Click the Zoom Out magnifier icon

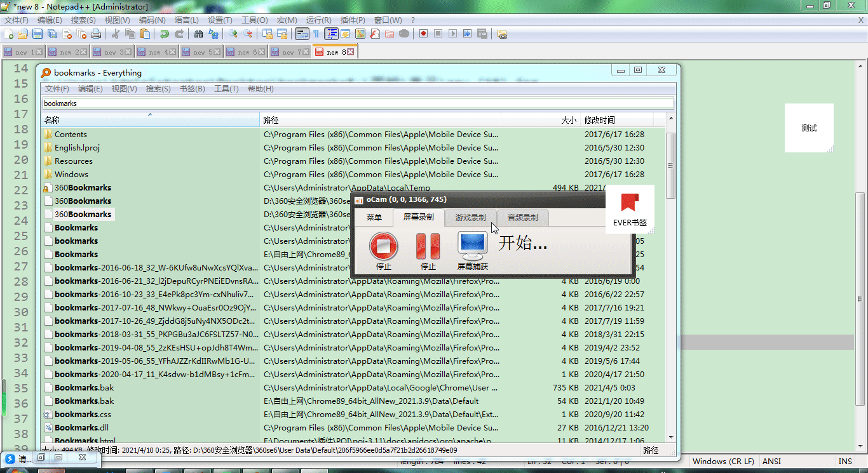point(248,34)
